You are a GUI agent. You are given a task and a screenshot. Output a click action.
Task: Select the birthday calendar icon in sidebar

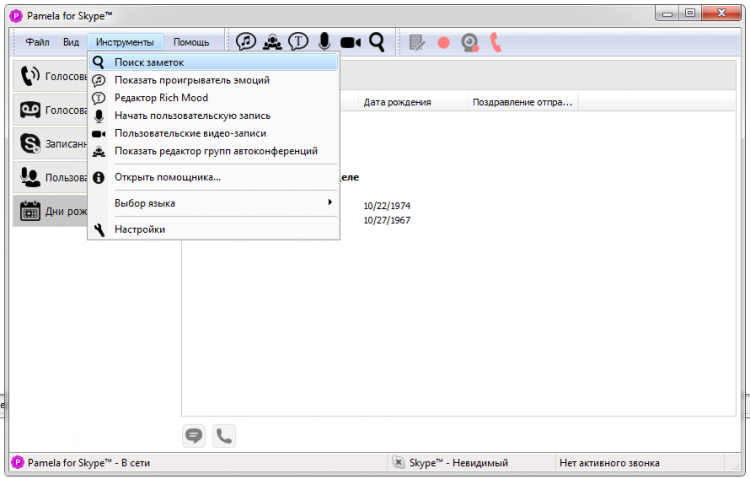pos(30,211)
